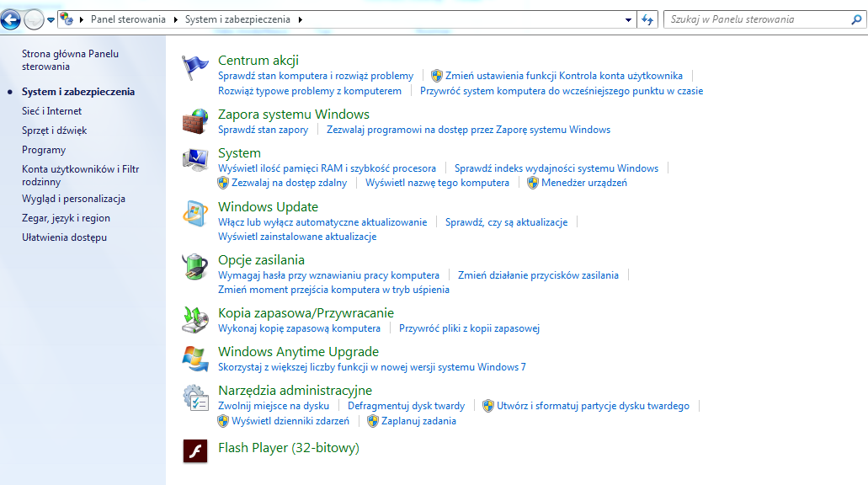This screenshot has height=485, width=868.
Task: Open Zegar, język i region category
Action: click(x=66, y=217)
